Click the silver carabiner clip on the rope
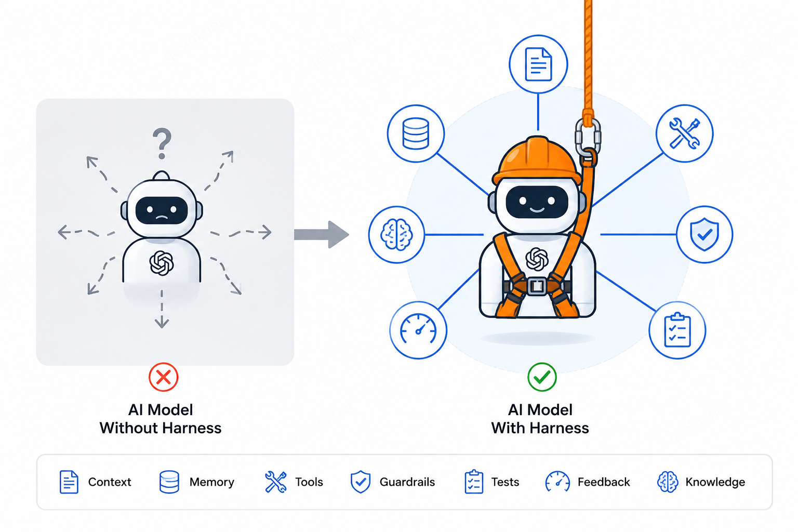 click(588, 138)
